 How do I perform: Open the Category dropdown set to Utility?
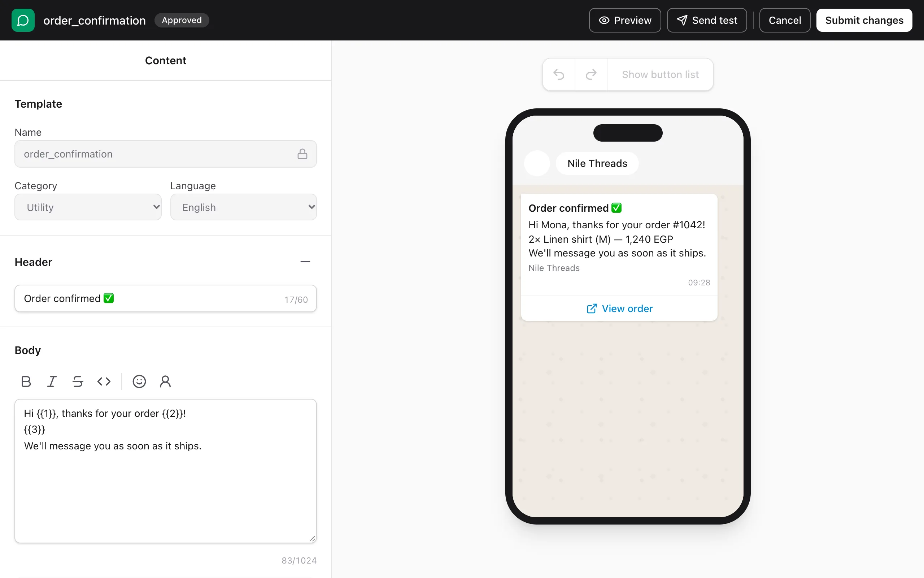(88, 207)
